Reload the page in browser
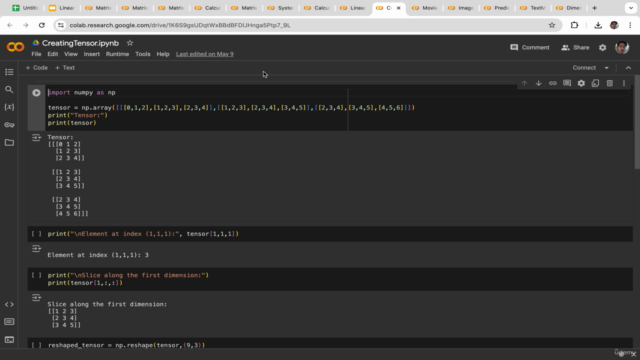 [x=42, y=25]
